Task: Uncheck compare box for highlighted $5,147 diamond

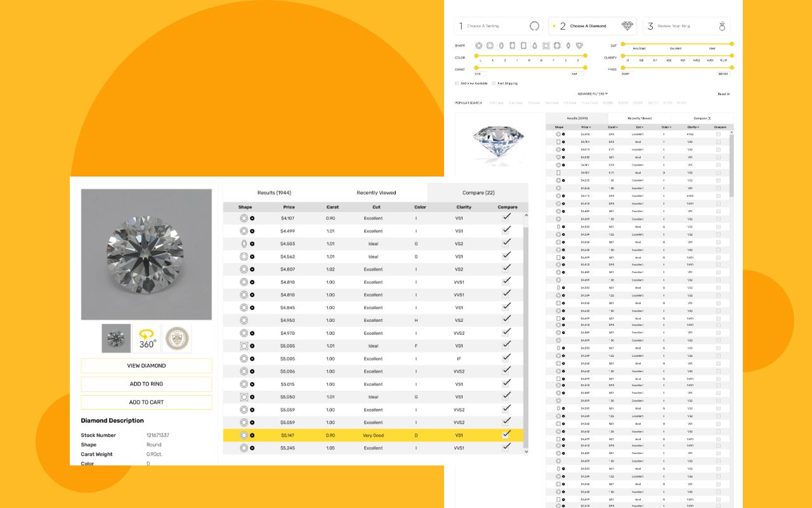Action: point(506,434)
